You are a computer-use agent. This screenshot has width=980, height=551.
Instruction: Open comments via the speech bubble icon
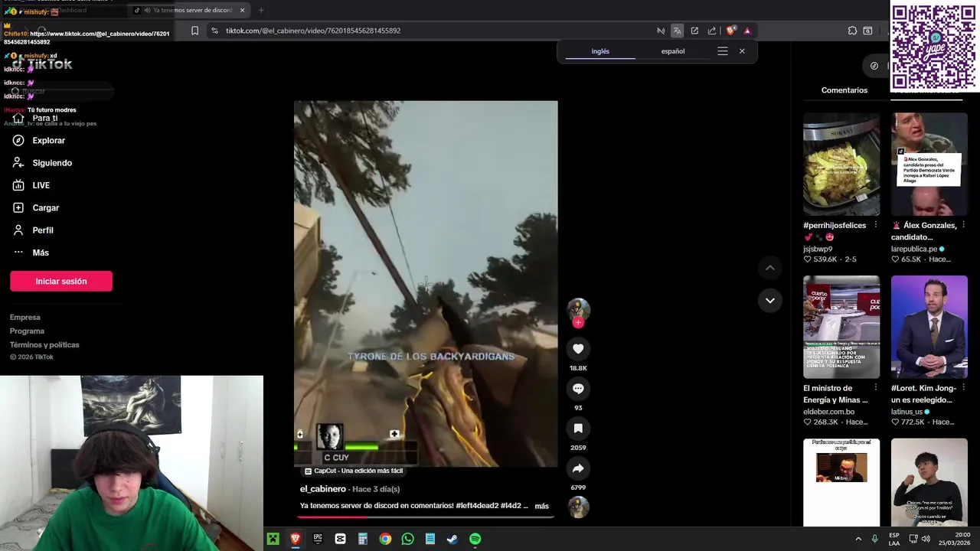tap(578, 389)
